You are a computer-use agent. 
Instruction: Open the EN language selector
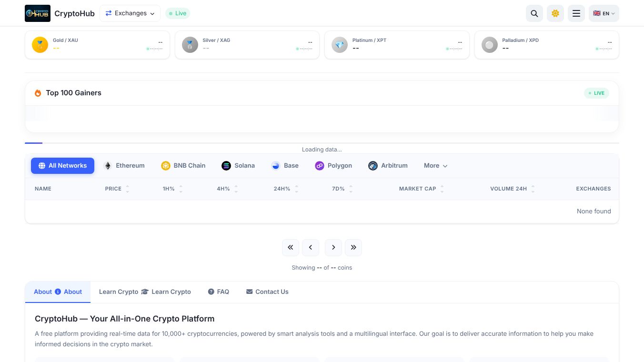604,13
